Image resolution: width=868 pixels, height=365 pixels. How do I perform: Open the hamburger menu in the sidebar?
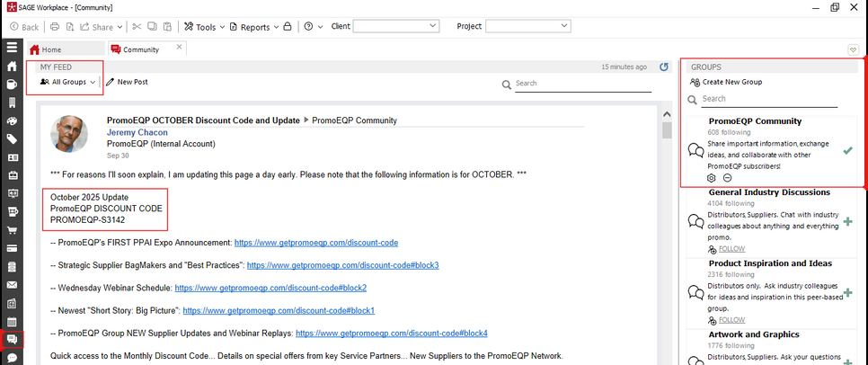pyautogui.click(x=12, y=48)
